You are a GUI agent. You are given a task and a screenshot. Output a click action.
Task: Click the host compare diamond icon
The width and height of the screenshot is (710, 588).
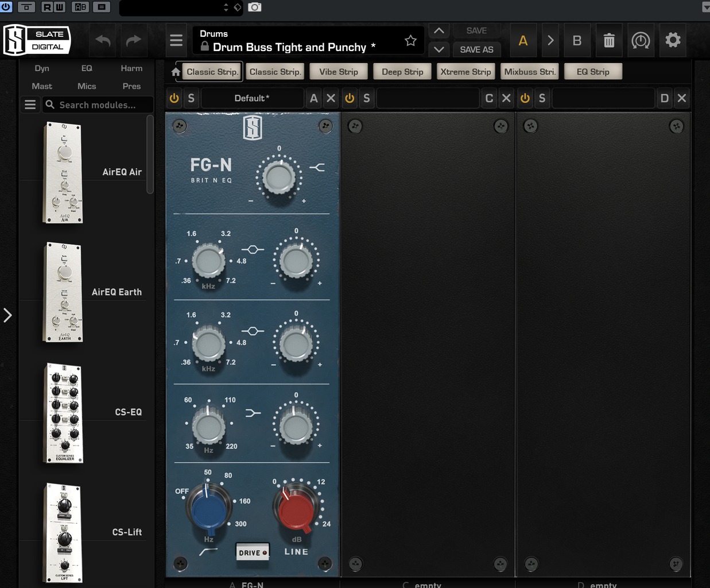coord(238,7)
